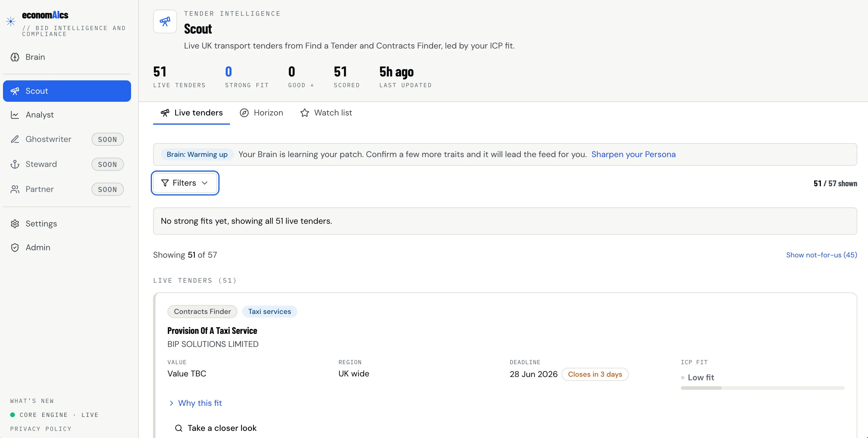Click the Scout telescope icon in sidebar
This screenshot has width=868, height=438.
click(x=15, y=91)
